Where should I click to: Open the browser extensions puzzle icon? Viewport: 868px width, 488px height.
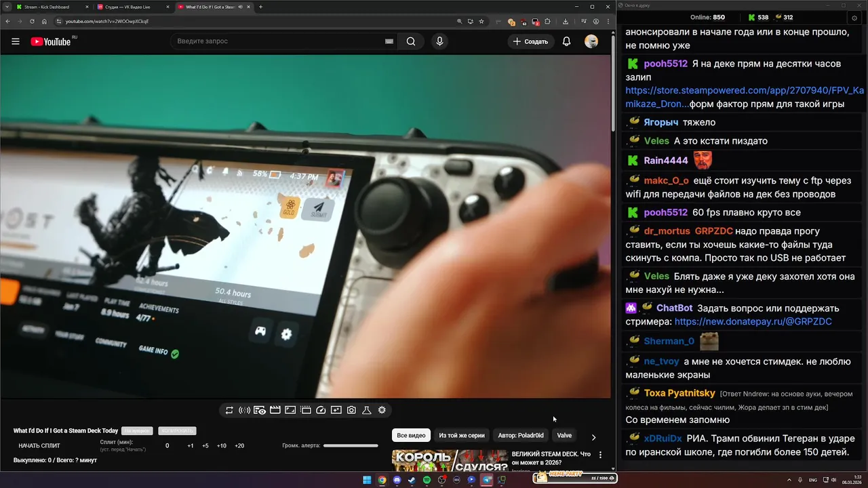coord(547,21)
